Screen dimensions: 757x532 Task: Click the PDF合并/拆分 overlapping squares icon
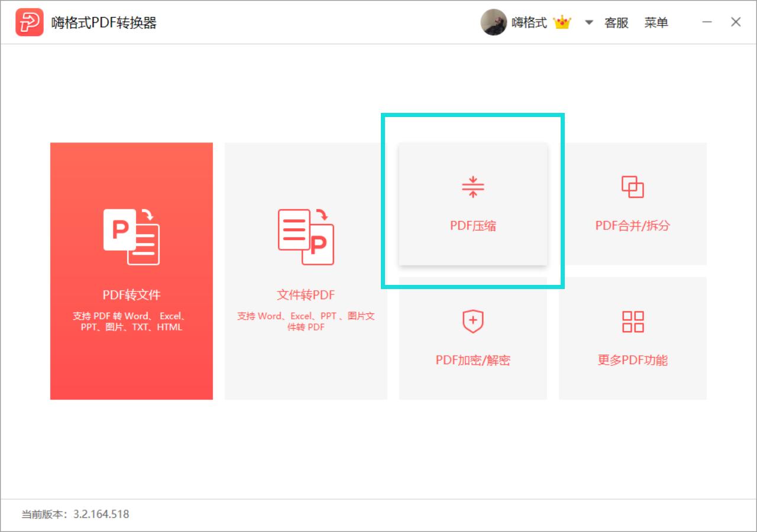pyautogui.click(x=633, y=187)
